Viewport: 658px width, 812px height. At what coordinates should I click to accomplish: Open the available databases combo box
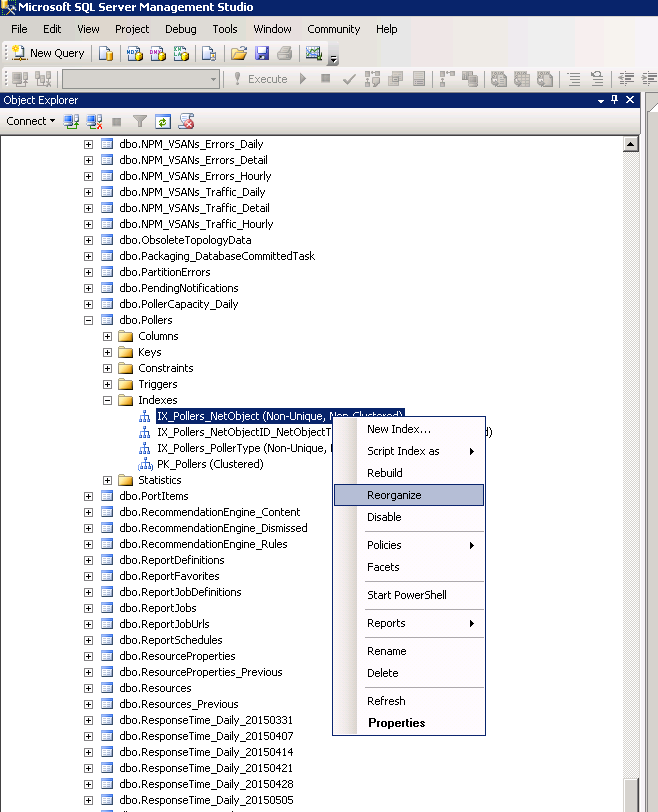(x=141, y=79)
